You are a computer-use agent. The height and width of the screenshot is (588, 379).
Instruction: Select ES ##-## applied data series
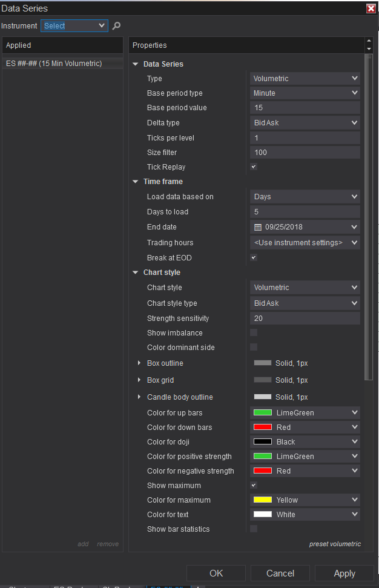coord(54,64)
